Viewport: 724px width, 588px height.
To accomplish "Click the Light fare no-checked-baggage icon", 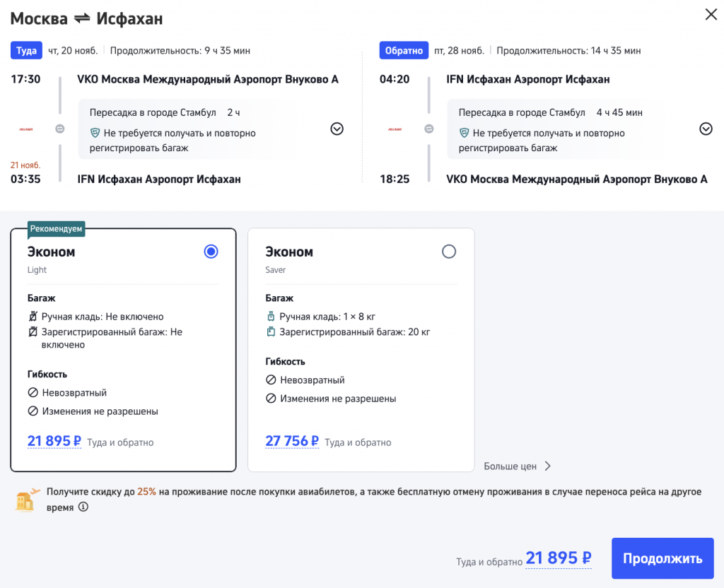I will 33,331.
